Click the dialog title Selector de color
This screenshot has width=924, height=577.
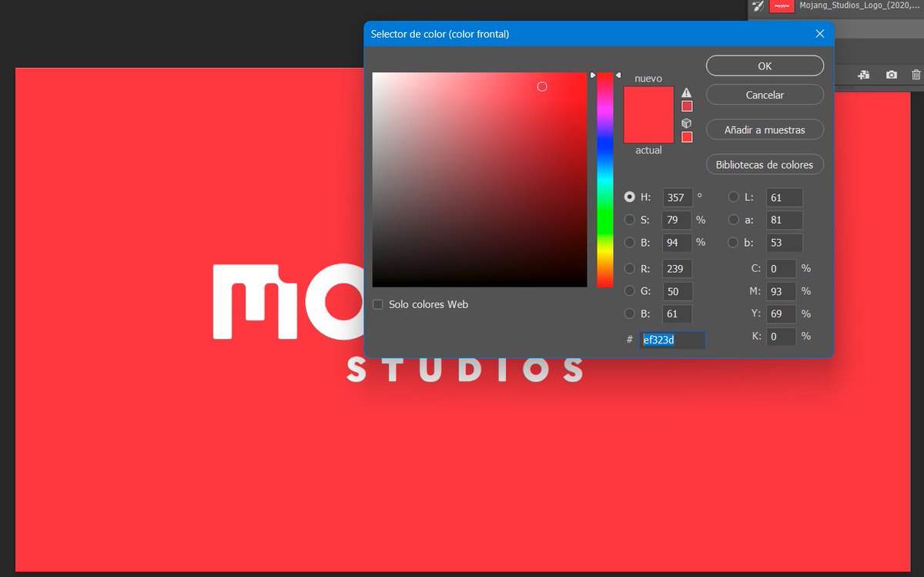[x=440, y=34]
